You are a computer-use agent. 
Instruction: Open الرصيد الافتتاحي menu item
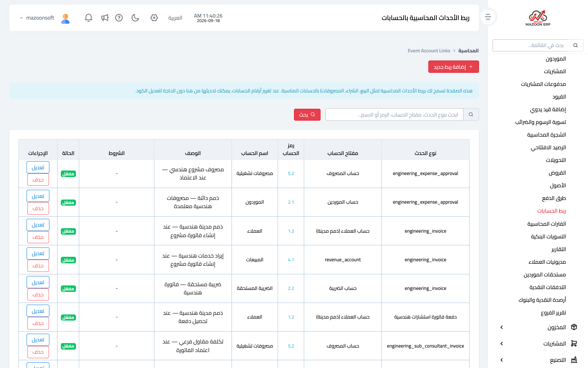click(x=548, y=147)
